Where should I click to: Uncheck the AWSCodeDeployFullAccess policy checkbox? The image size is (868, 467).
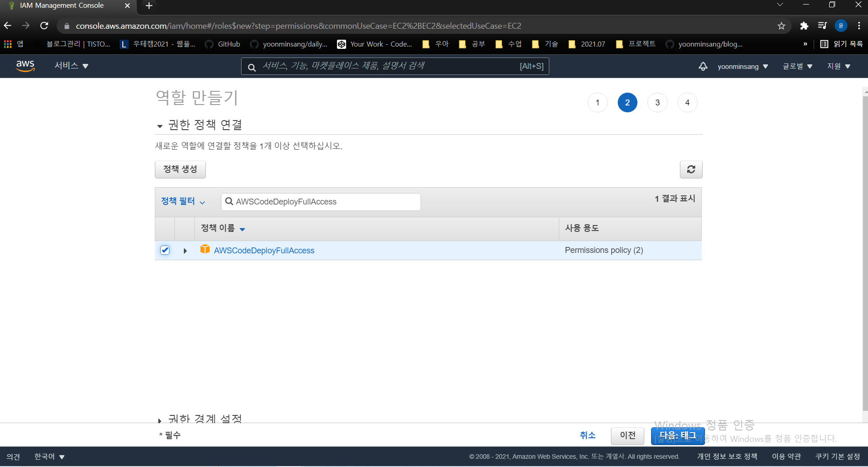click(x=165, y=250)
